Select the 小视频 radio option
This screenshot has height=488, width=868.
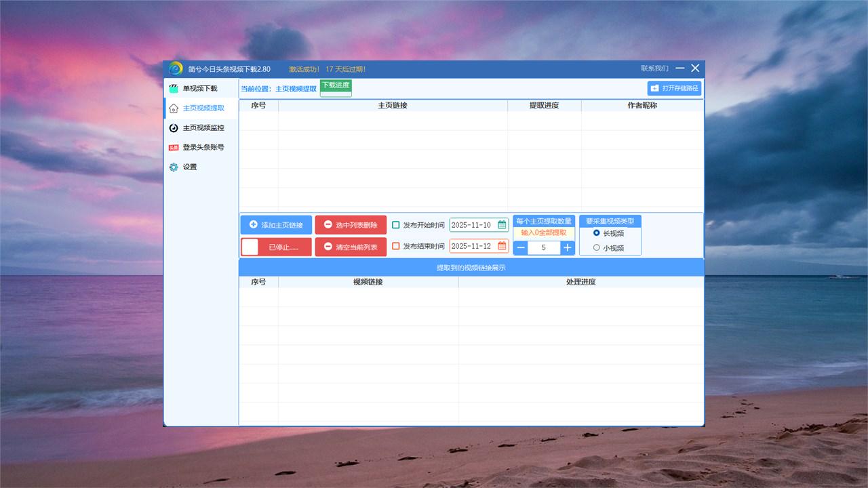pyautogui.click(x=597, y=248)
